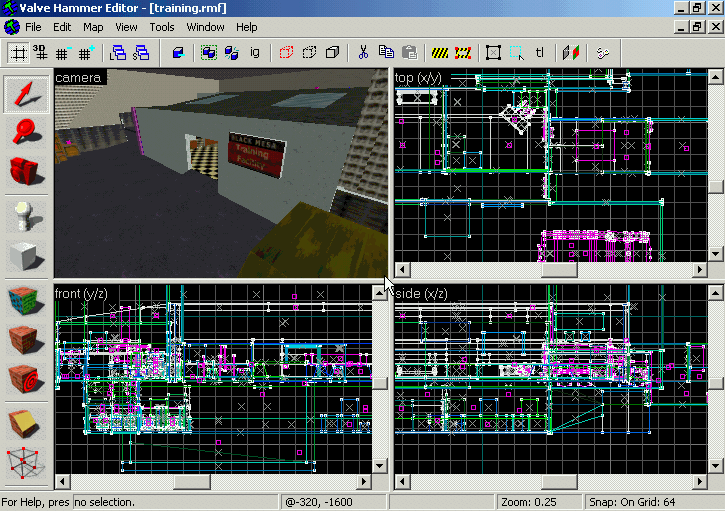Viewport: 725px width, 511px height.
Task: Cut selection with the scissors icon
Action: click(x=363, y=53)
